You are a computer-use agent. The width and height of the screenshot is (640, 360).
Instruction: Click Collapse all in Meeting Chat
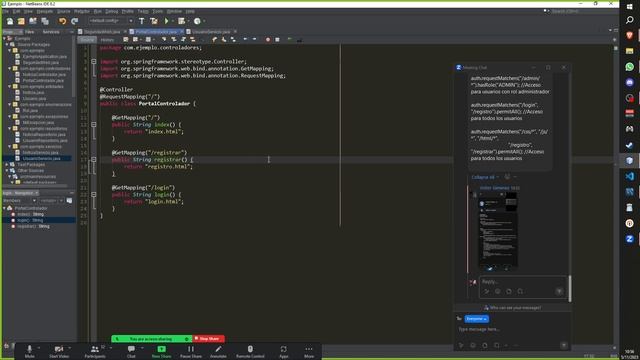[483, 177]
